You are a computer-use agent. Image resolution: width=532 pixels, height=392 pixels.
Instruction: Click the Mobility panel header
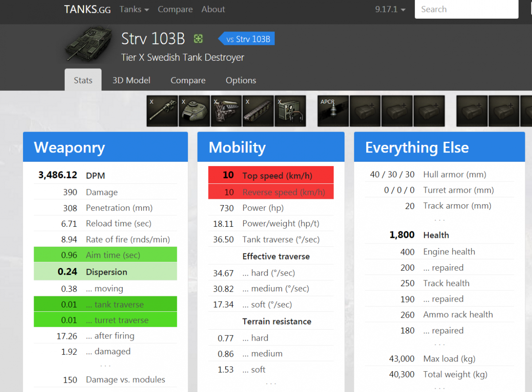tap(271, 147)
